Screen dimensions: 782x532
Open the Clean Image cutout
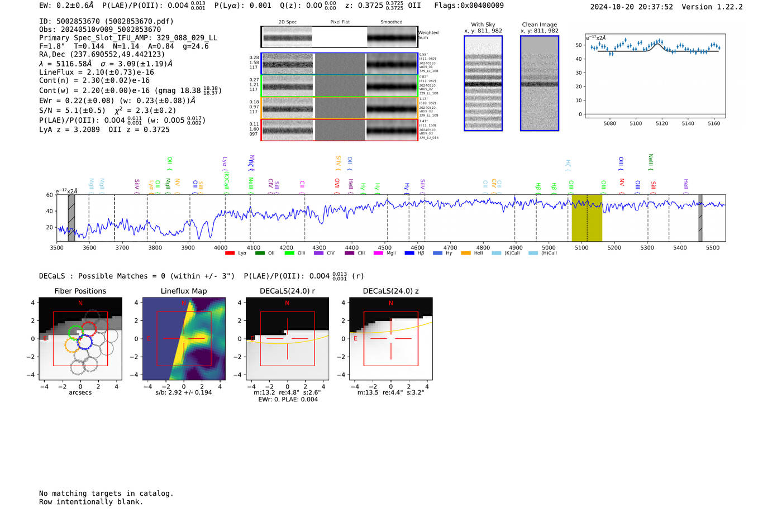(x=540, y=83)
